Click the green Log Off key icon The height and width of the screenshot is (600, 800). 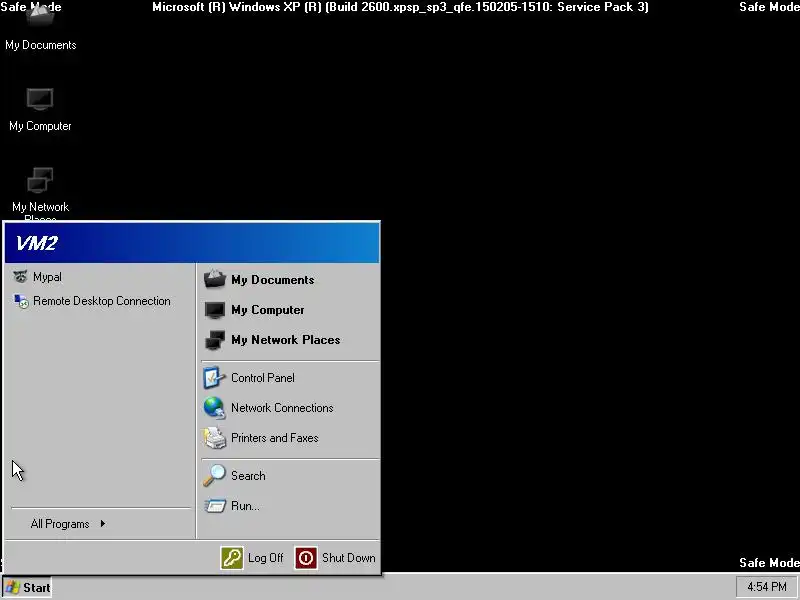tap(232, 558)
